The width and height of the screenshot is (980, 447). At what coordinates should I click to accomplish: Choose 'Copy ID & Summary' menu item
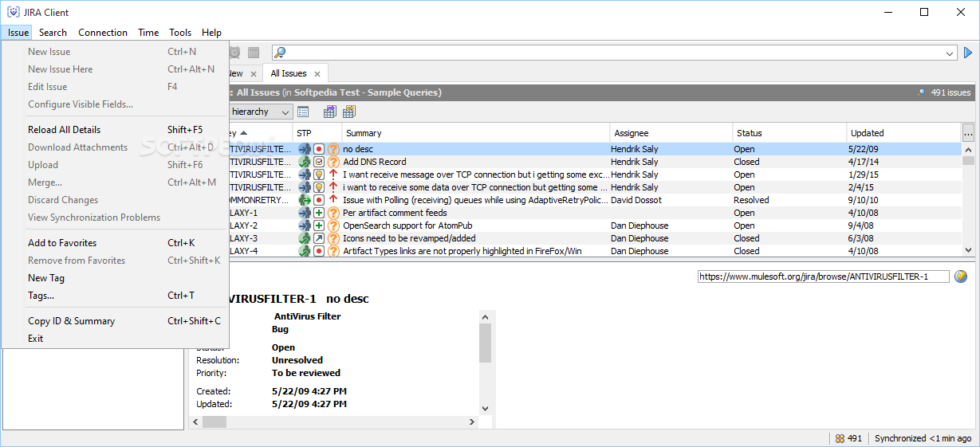point(116,321)
